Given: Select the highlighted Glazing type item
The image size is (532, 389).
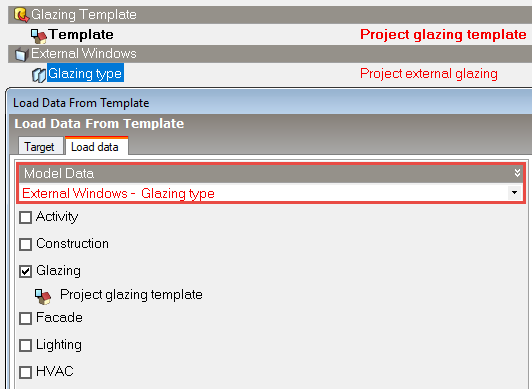Looking at the screenshot, I should [x=85, y=73].
